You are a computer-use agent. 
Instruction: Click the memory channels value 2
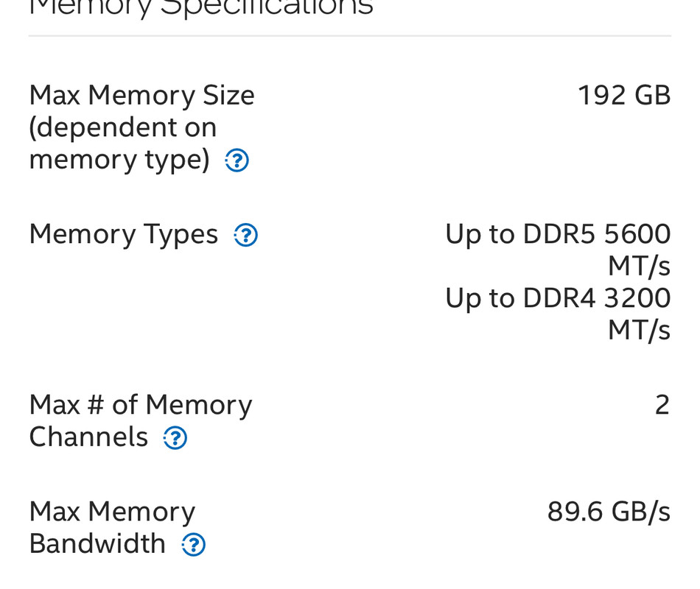click(662, 405)
